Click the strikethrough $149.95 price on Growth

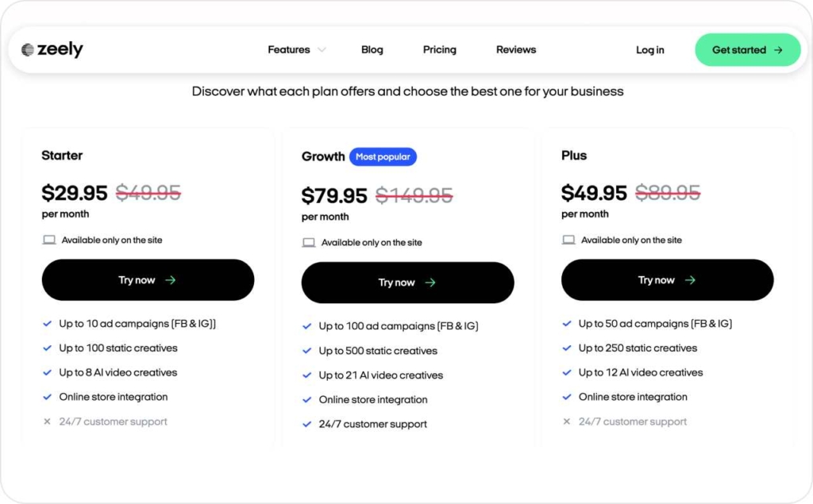(x=414, y=195)
